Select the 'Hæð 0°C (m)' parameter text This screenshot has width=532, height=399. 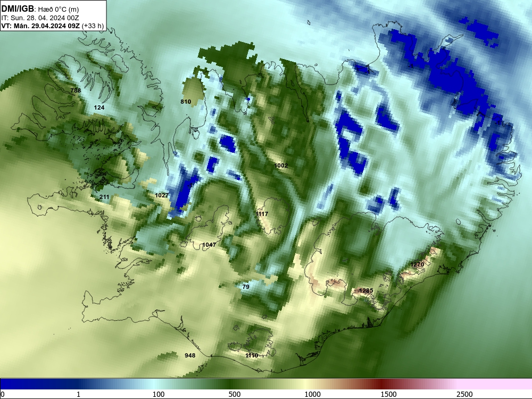point(59,10)
